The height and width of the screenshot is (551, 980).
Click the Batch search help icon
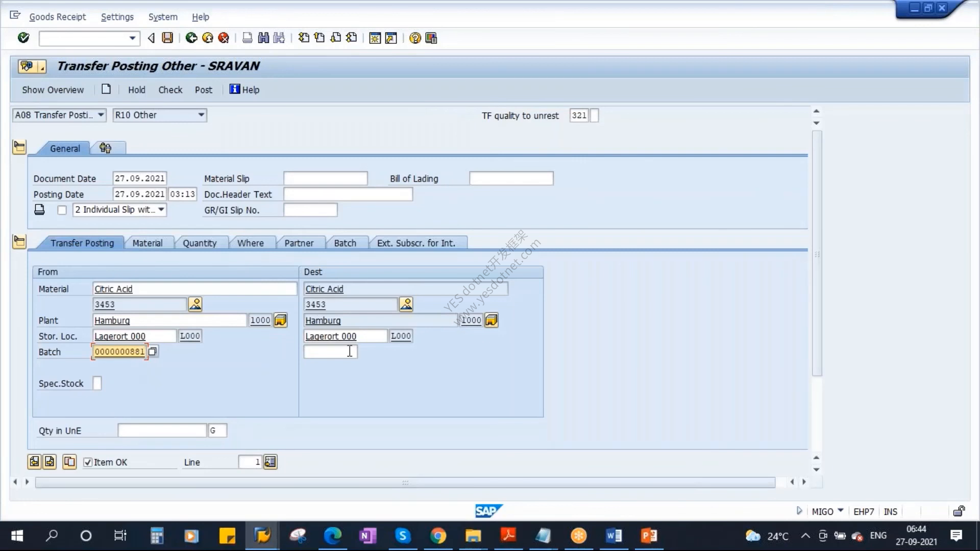click(153, 351)
